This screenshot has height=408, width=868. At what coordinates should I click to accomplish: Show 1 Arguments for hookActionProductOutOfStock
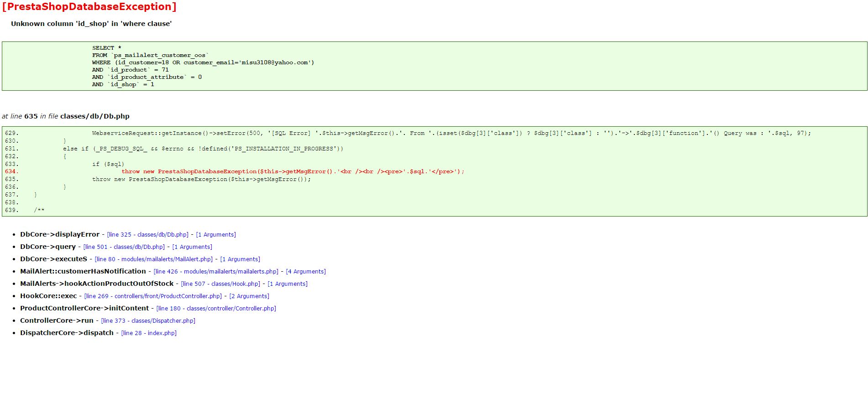point(288,284)
